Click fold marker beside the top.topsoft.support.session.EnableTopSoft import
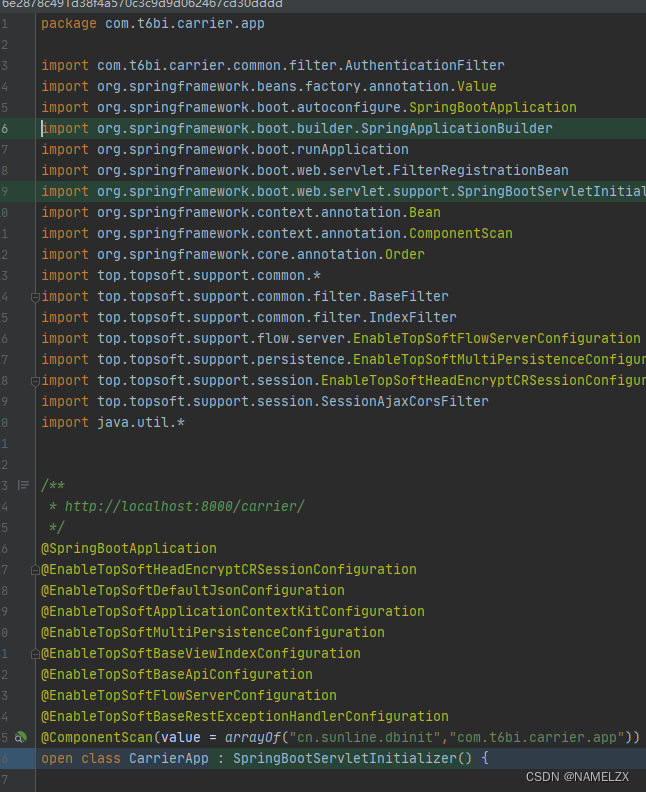The width and height of the screenshot is (646, 792). pyautogui.click(x=35, y=381)
